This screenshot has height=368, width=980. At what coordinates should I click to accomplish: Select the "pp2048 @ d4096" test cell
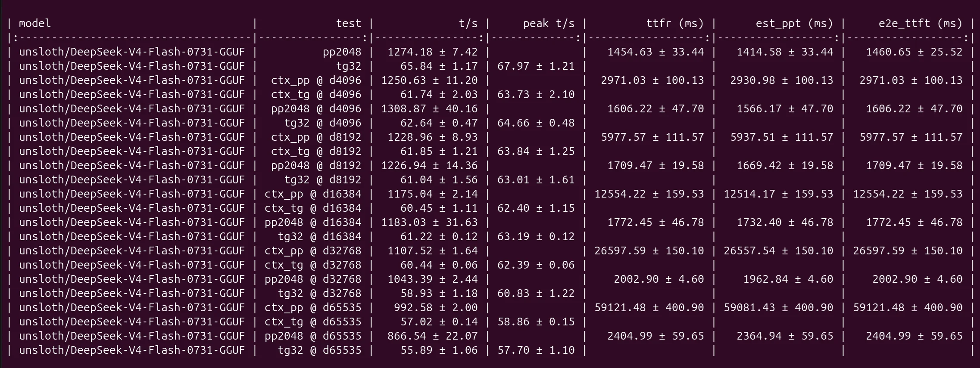click(316, 108)
